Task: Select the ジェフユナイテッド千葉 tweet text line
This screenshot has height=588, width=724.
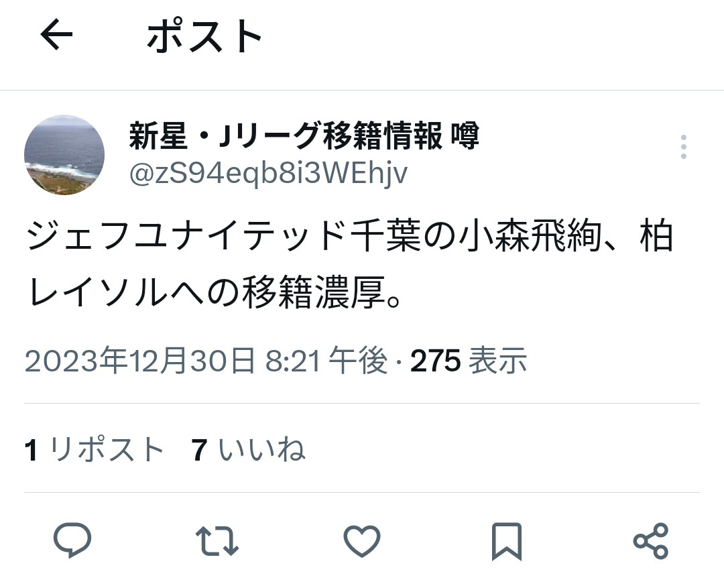Action: click(349, 237)
